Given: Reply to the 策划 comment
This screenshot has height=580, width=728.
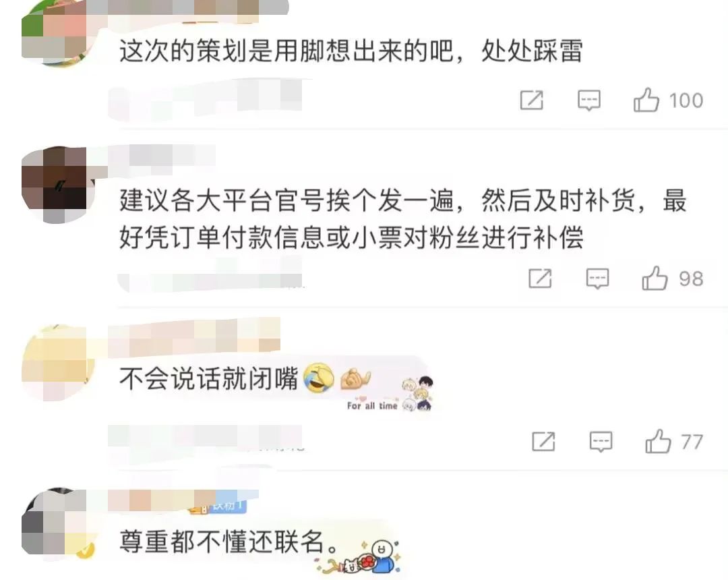Looking at the screenshot, I should click(588, 100).
